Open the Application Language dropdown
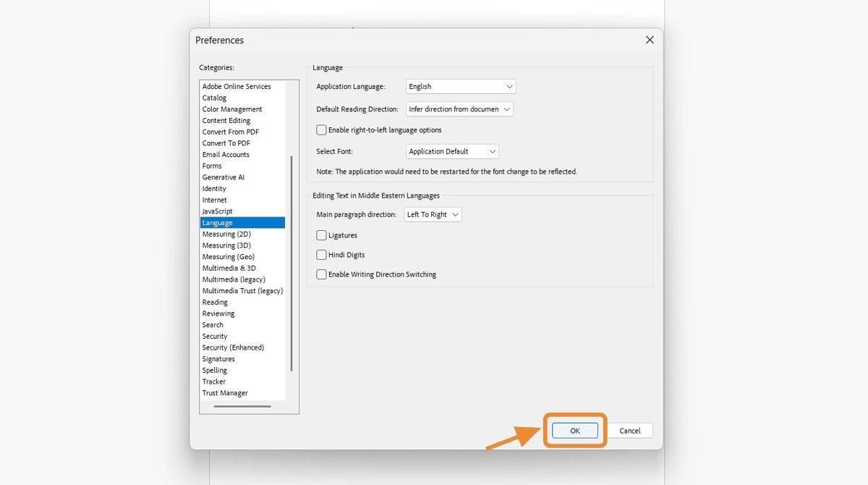 point(461,87)
